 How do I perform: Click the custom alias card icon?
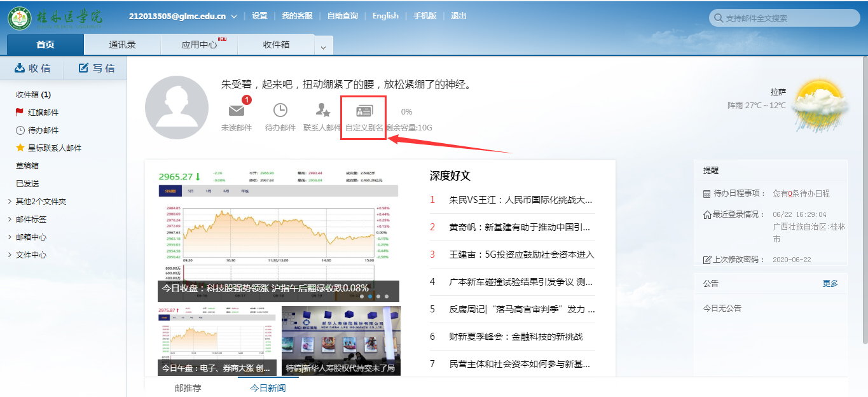point(364,111)
